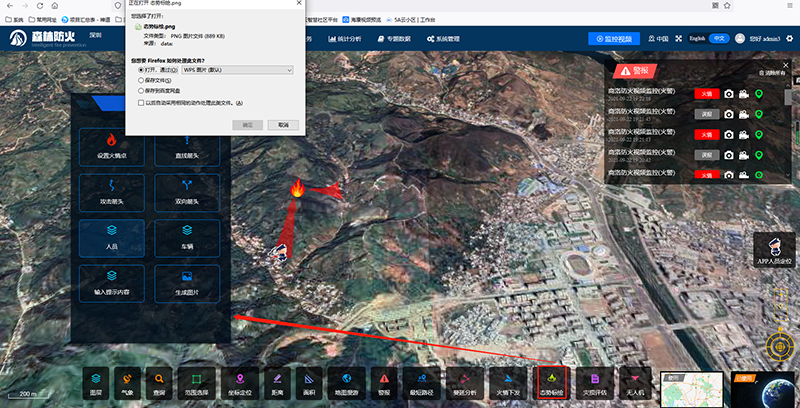This screenshot has width=800, height=408.
Task: Click the 监控视频 button
Action: coord(614,39)
